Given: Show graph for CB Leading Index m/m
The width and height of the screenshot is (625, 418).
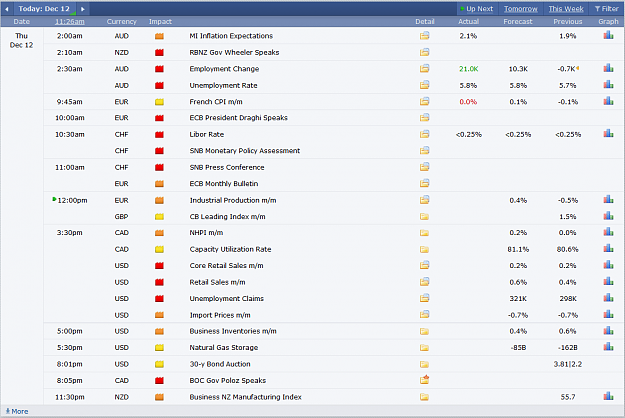Looking at the screenshot, I should coord(608,216).
